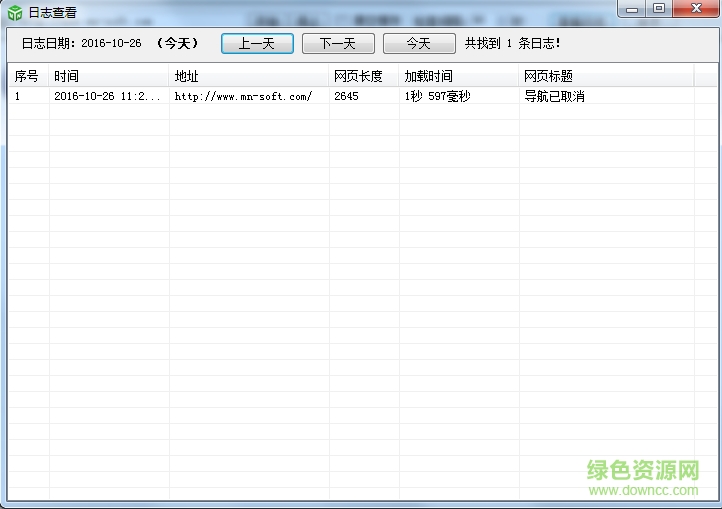Viewport: 722px width, 509px height.
Task: Click the 下一天 next day button
Action: (x=338, y=43)
